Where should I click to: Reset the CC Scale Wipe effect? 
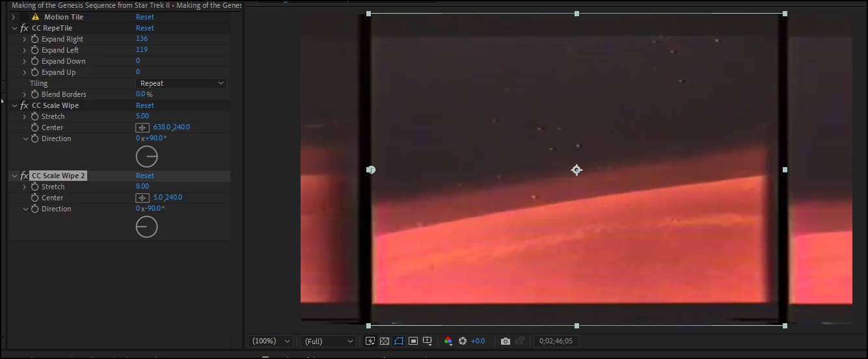click(x=145, y=105)
